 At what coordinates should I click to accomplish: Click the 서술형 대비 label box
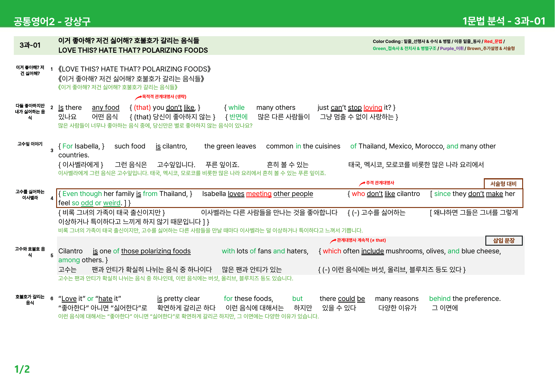coord(503,184)
